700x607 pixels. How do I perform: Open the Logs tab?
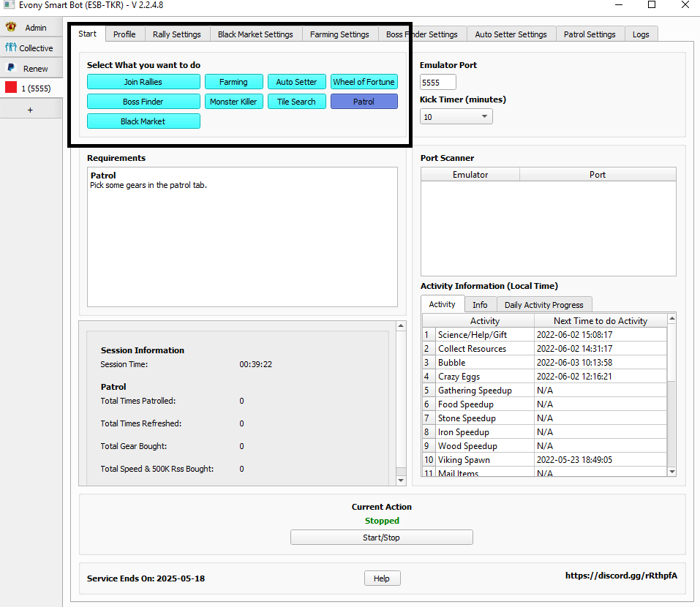[x=641, y=34]
